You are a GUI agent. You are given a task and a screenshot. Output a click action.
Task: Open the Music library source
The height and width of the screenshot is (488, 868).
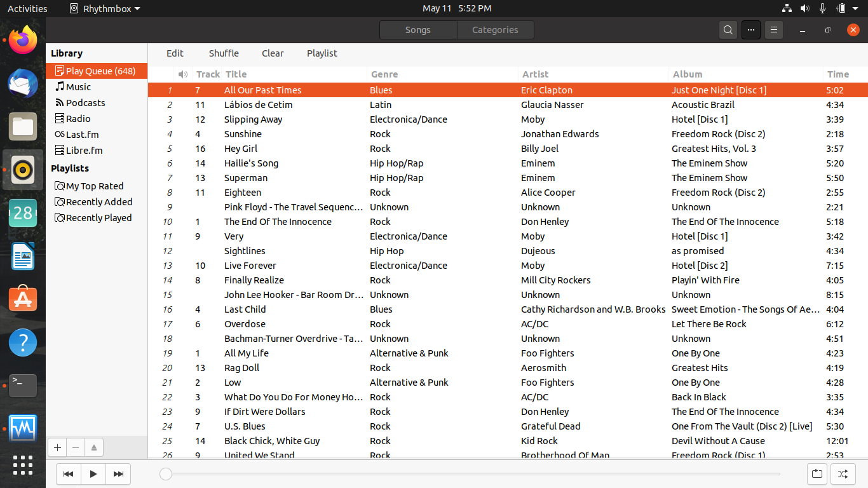click(97, 87)
